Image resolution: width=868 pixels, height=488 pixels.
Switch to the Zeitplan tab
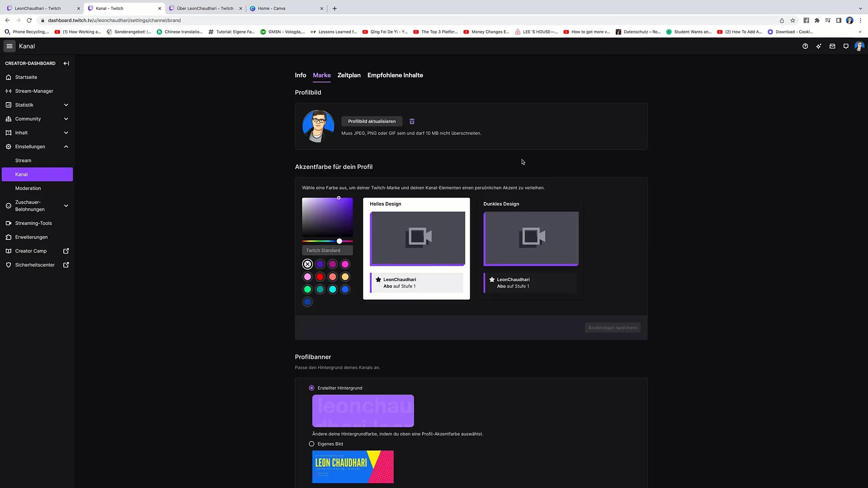348,75
